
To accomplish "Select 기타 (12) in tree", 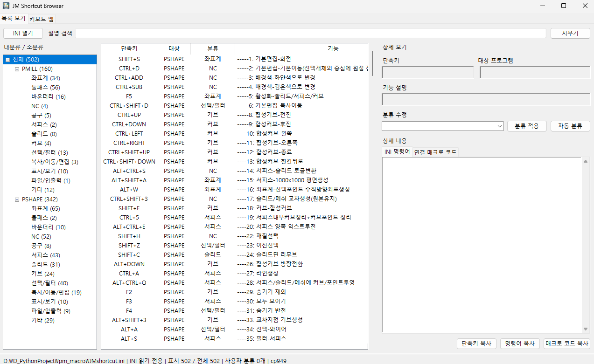I will tap(42, 190).
